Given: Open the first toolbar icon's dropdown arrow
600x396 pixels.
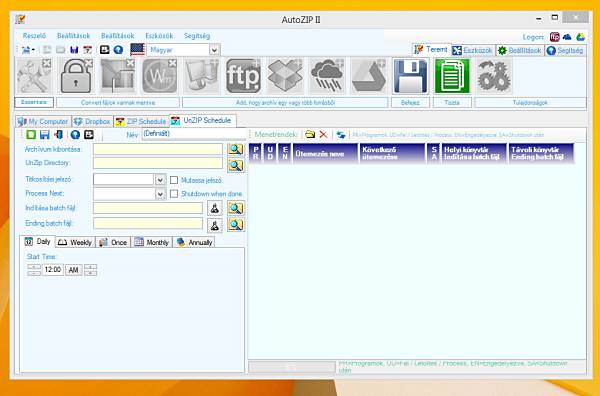Looking at the screenshot, I should coord(33,50).
